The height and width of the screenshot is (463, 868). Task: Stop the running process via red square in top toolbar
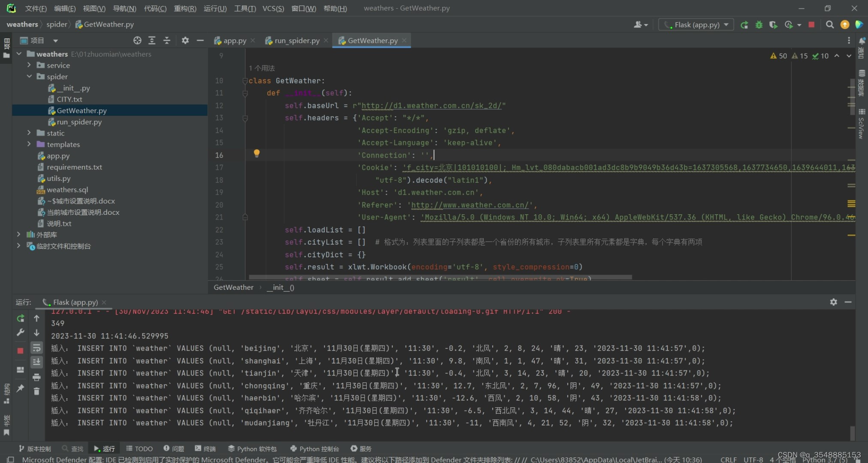811,25
